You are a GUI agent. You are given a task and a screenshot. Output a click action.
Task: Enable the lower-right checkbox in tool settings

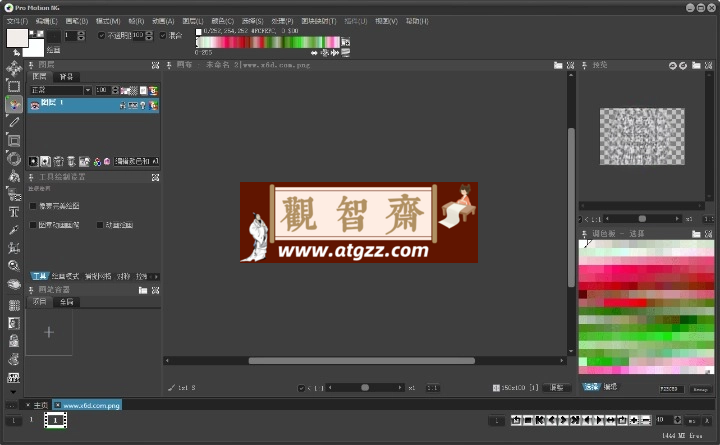(100, 225)
